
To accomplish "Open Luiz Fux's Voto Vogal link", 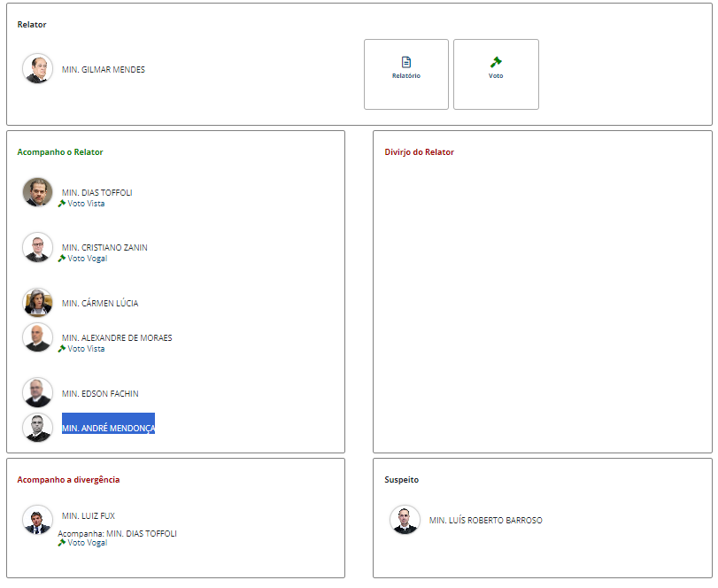I will coord(87,543).
